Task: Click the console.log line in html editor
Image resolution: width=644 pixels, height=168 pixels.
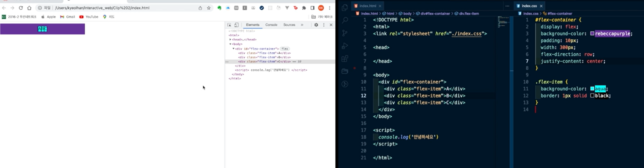Action: click(408, 137)
